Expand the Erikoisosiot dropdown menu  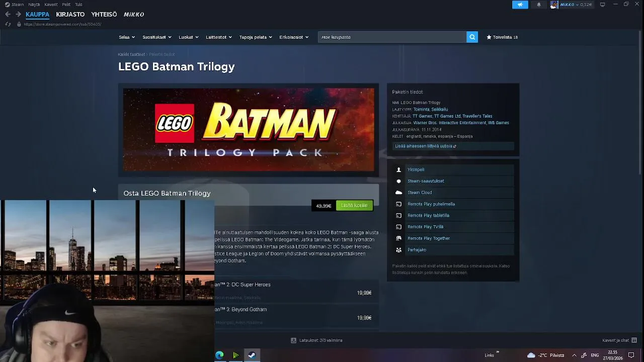tap(294, 37)
